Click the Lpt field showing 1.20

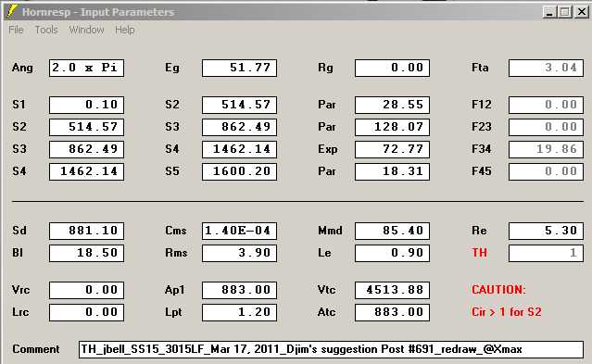239,312
